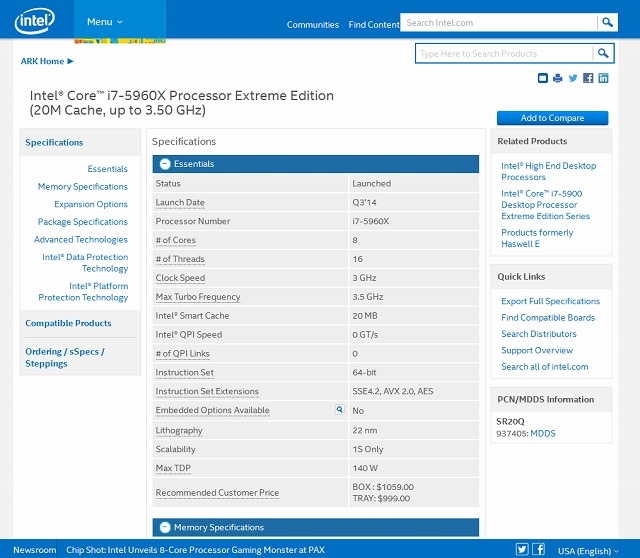
Task: Select Ordering / sSpecs / Steppings
Action: (x=65, y=357)
